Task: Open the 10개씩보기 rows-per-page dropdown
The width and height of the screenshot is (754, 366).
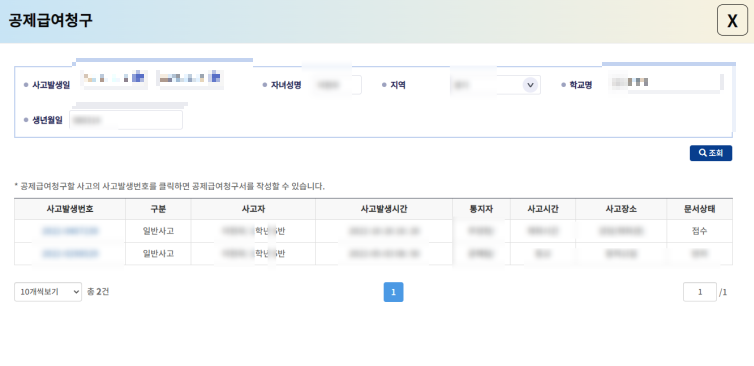Action: tap(48, 292)
